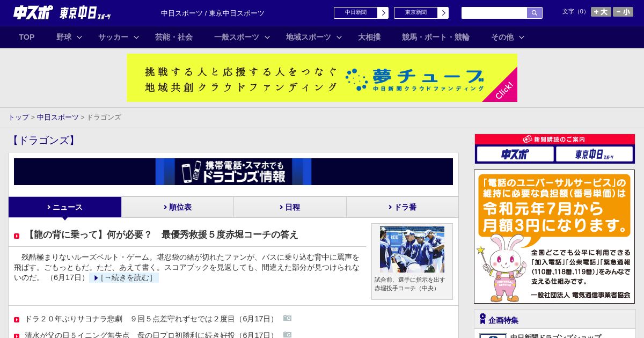Viewport: 644px width, 338px height.
Task: Click the 企画特集 ribbon icon
Action: (482, 319)
